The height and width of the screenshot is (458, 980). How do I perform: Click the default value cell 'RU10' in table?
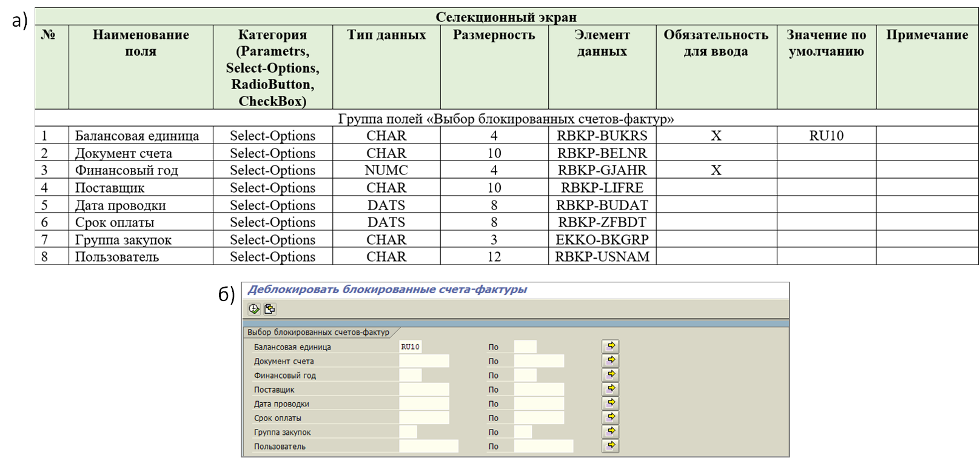[827, 136]
